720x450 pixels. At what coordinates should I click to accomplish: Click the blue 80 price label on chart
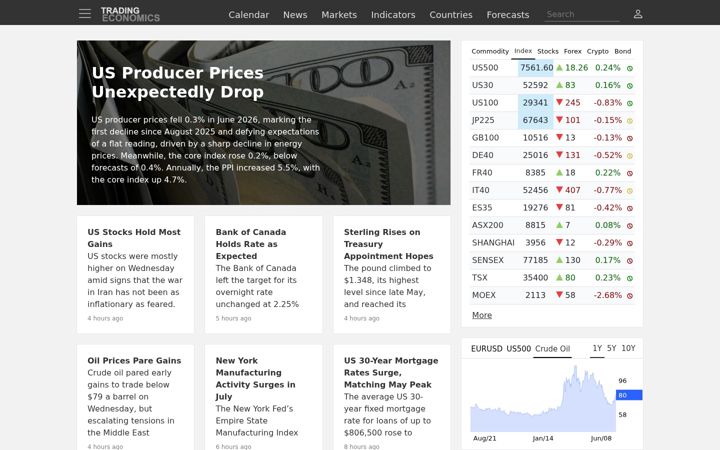(x=629, y=395)
